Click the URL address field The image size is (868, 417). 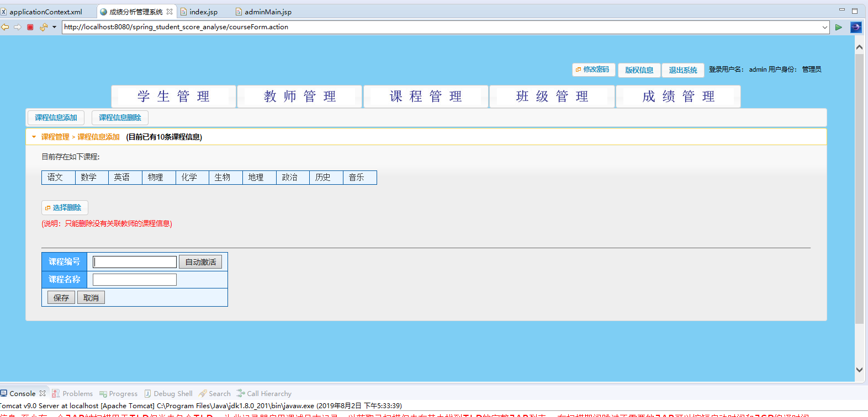click(x=441, y=27)
